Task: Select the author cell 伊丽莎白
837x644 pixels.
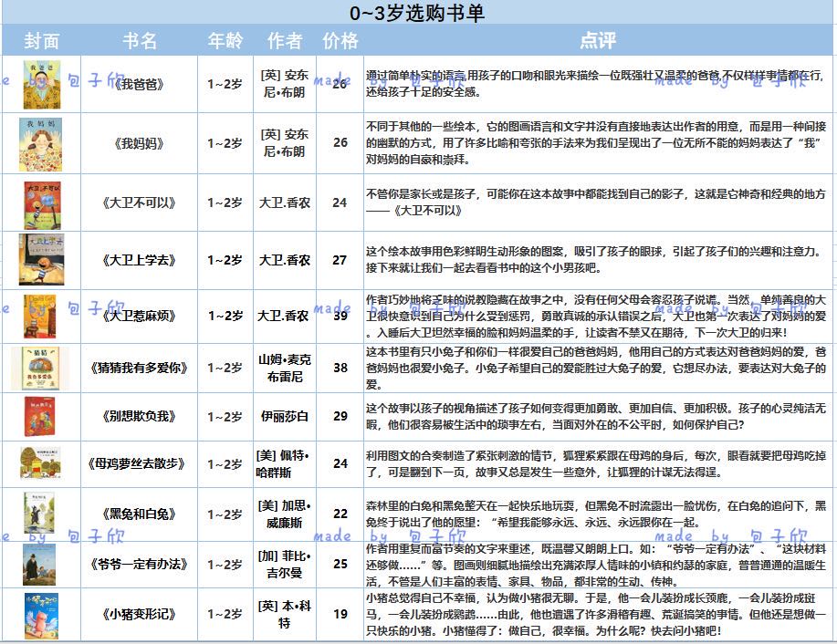Action: click(285, 416)
